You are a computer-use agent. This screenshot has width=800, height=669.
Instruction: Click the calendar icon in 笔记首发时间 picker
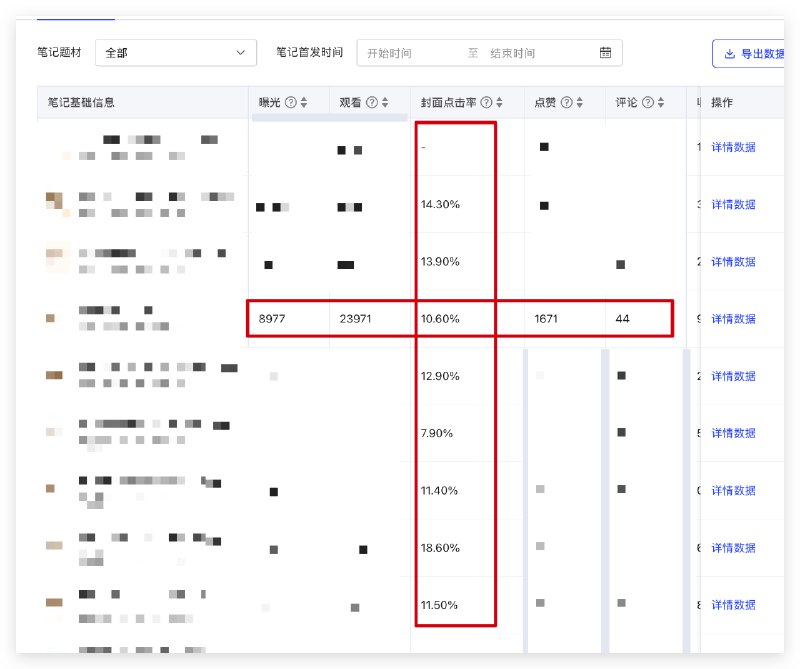[606, 52]
